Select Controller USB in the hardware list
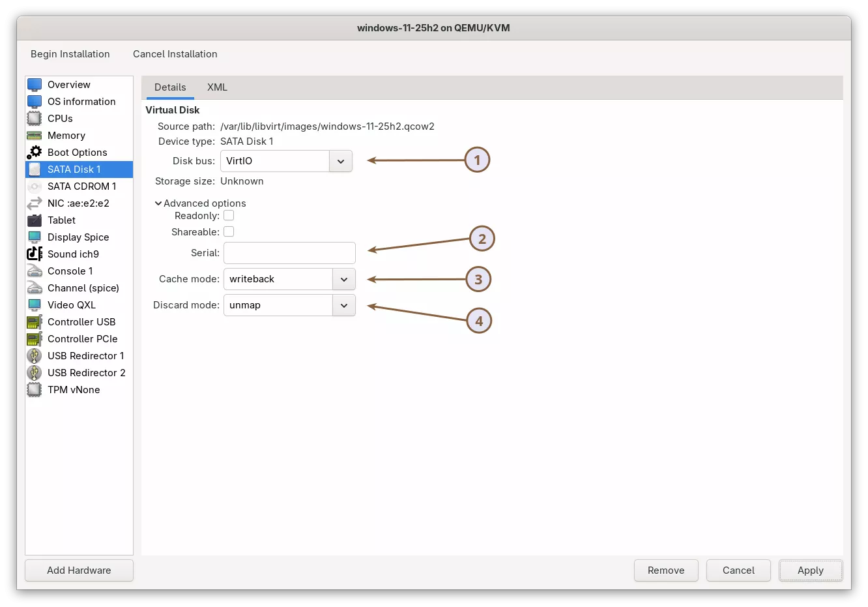 point(79,322)
